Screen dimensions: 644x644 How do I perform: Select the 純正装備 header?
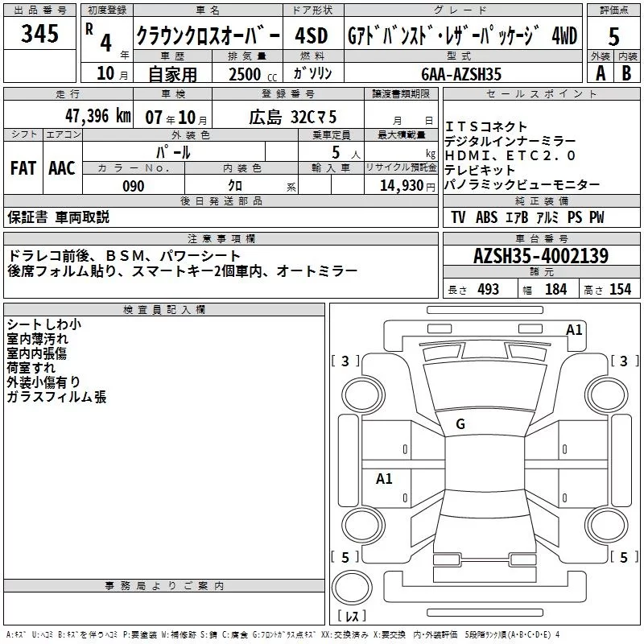coord(541,200)
